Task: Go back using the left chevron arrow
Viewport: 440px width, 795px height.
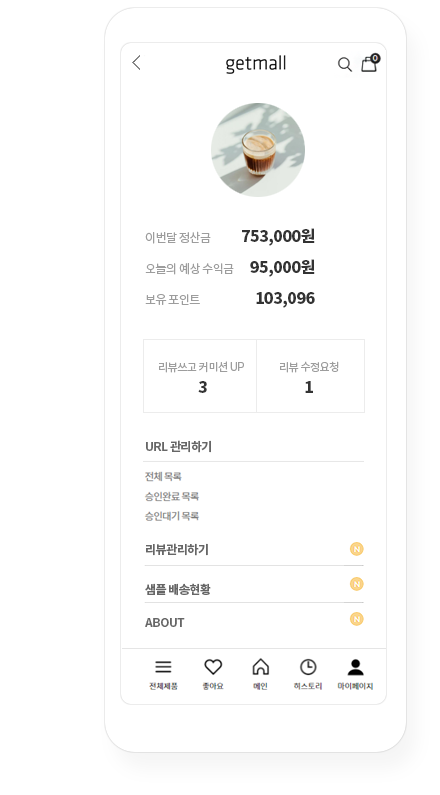Action: [x=136, y=63]
